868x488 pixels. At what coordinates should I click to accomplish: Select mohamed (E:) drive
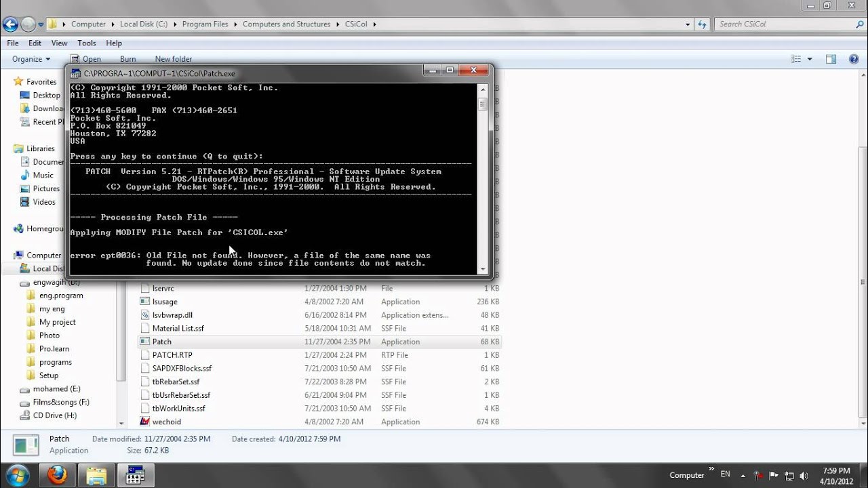[x=56, y=389]
